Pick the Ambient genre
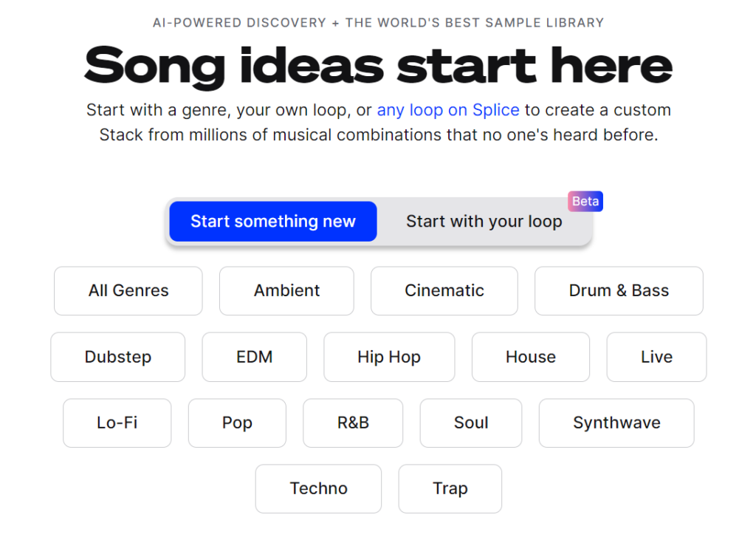Image resolution: width=756 pixels, height=557 pixels. pos(287,291)
